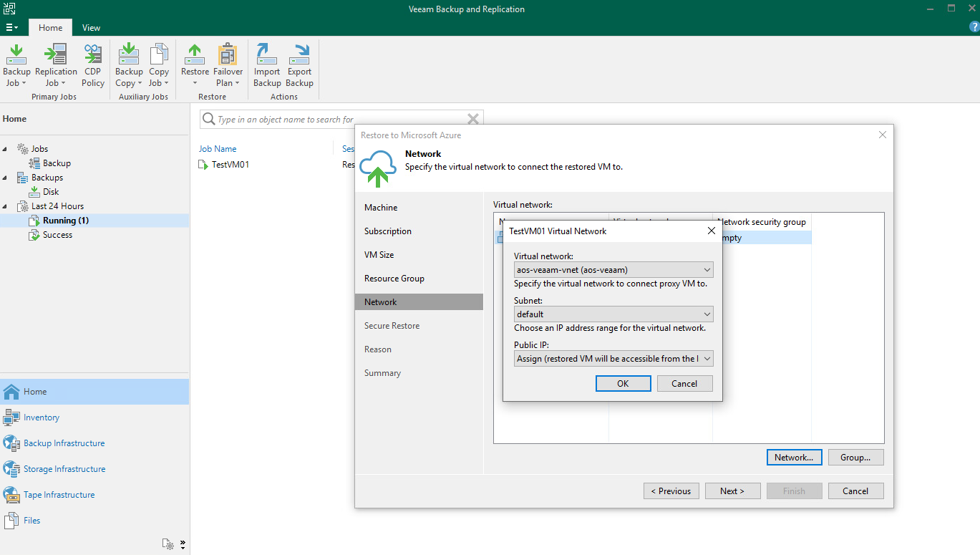The image size is (980, 555).
Task: Open the Home navigation pane
Action: tap(94, 392)
